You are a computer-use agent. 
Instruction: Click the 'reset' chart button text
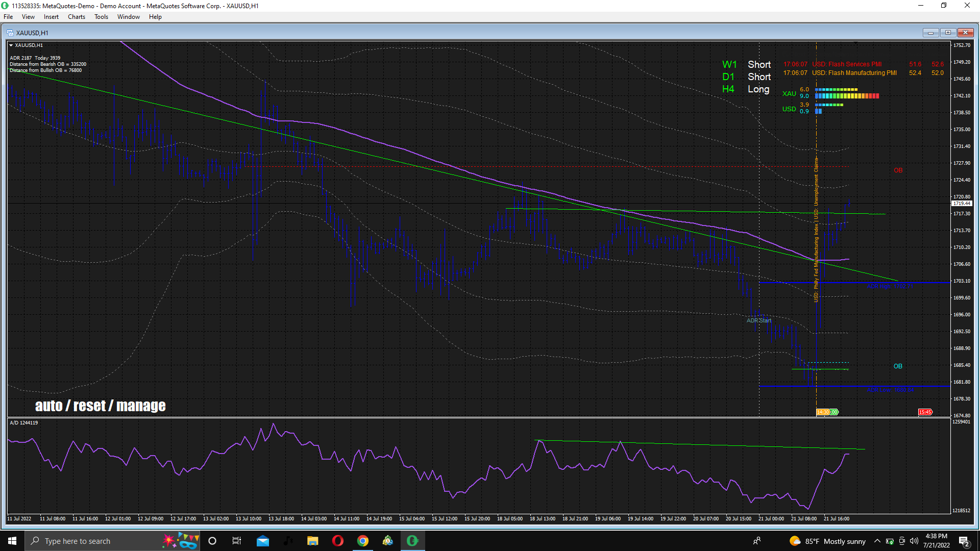pyautogui.click(x=89, y=406)
